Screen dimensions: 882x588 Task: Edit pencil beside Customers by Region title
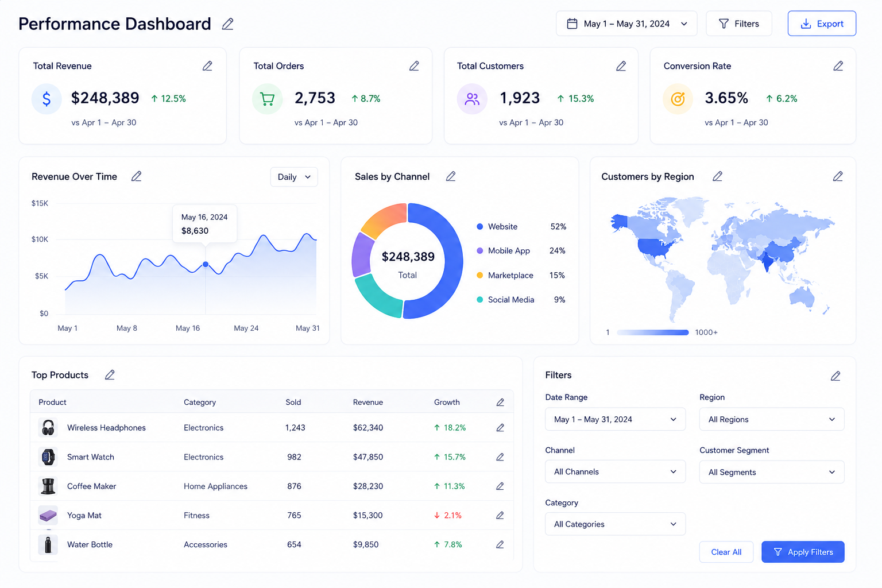point(717,176)
